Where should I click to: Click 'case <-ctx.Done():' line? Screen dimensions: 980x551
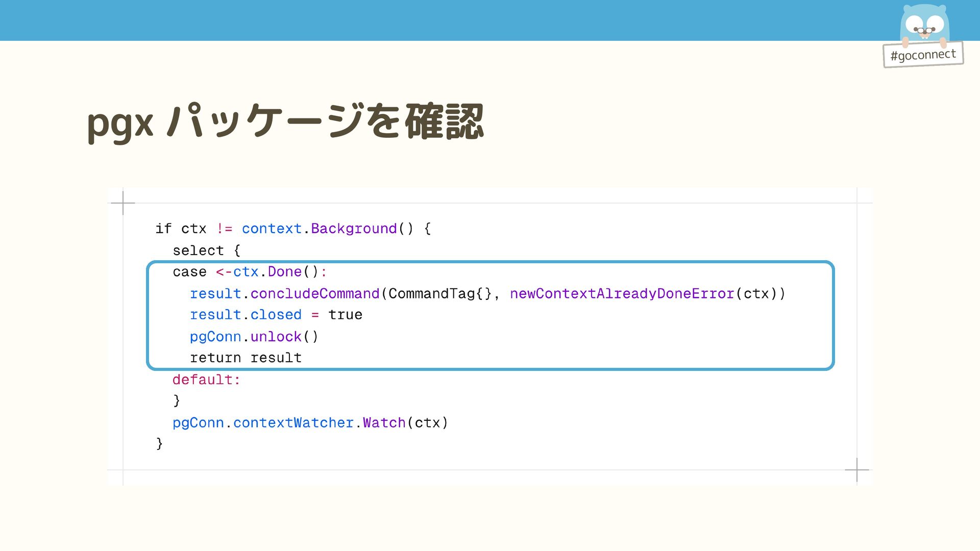[x=249, y=272]
